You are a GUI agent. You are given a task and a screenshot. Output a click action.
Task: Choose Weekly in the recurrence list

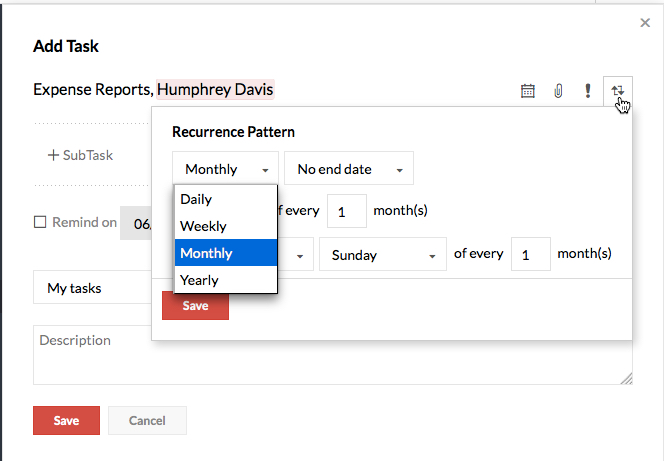(203, 226)
